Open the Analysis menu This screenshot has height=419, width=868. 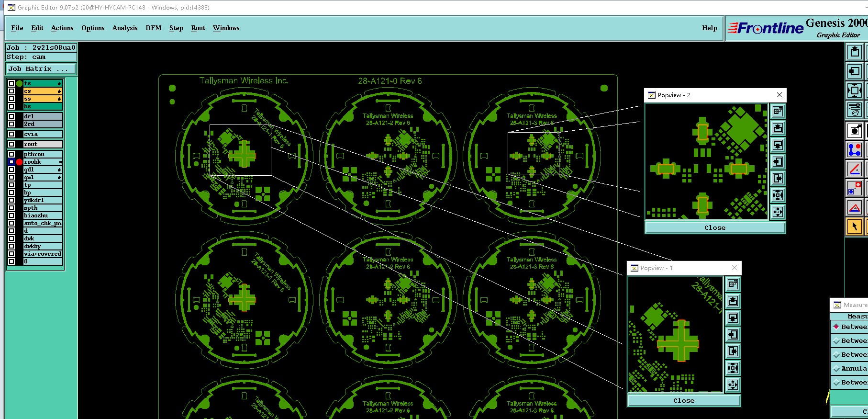coord(125,28)
